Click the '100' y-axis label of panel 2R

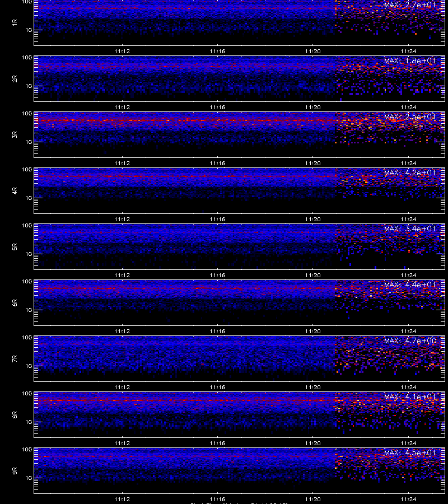[x=27, y=58]
